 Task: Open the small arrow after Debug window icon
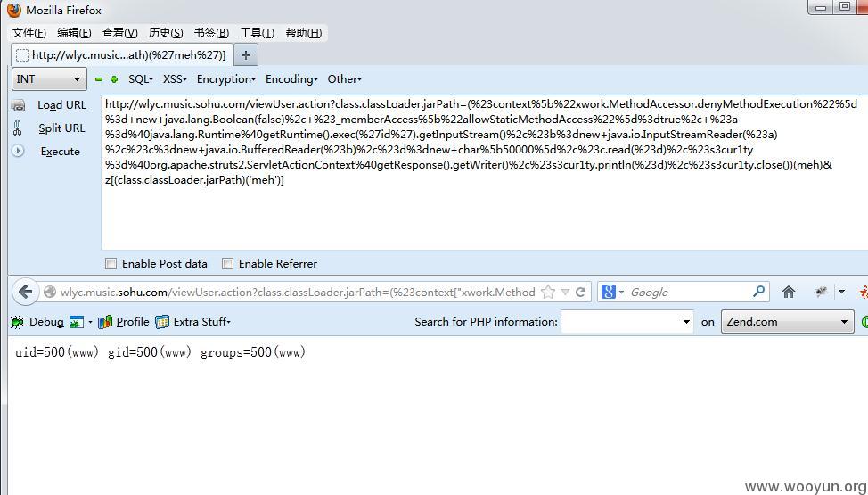(90, 322)
